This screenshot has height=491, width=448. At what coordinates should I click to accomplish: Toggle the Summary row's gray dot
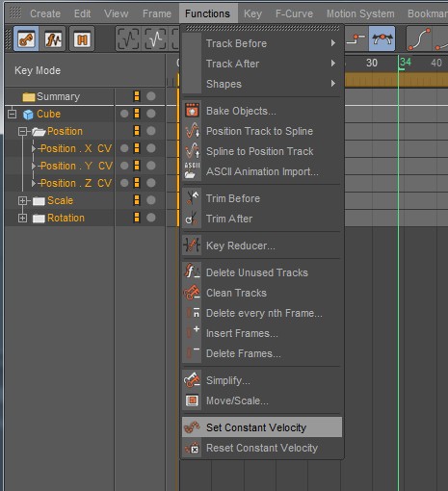coord(151,96)
